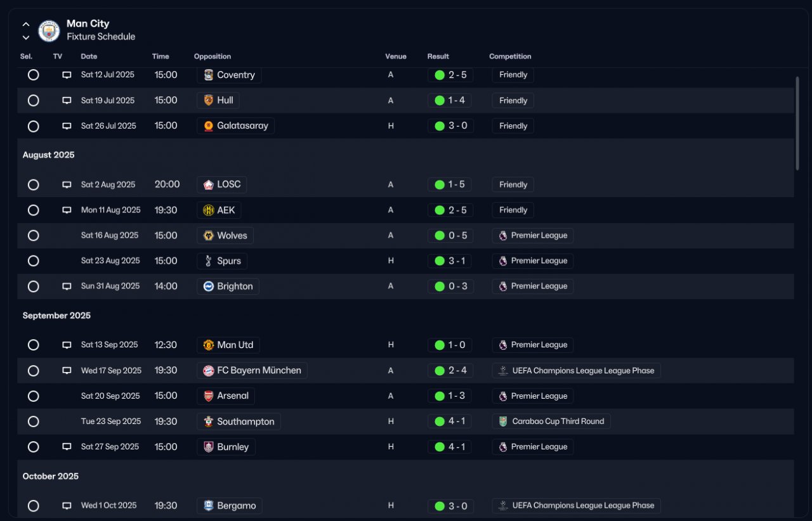The height and width of the screenshot is (521, 812).
Task: Collapse the September 2025 month section
Action: (56, 316)
